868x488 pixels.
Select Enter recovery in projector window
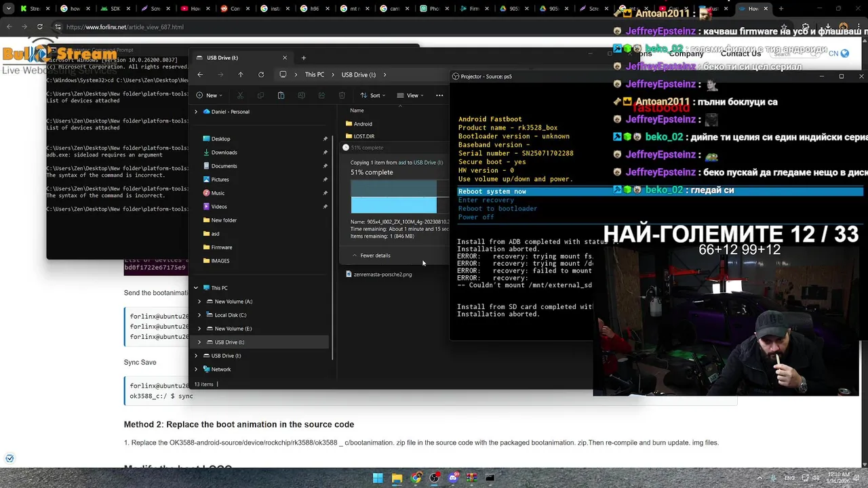[486, 200]
